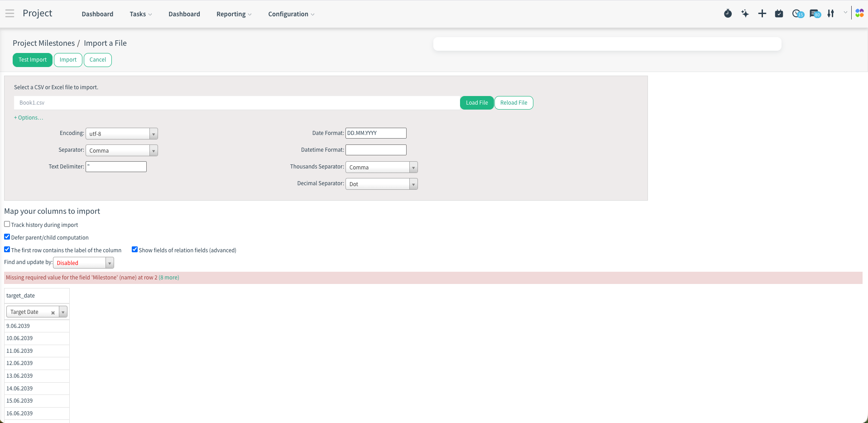Open activities clock icon with badge 15
The width and height of the screenshot is (868, 423).
(x=797, y=14)
